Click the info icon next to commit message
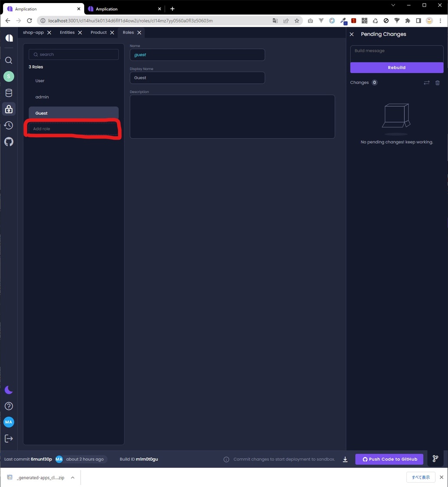Image resolution: width=448 pixels, height=487 pixels. tap(226, 459)
